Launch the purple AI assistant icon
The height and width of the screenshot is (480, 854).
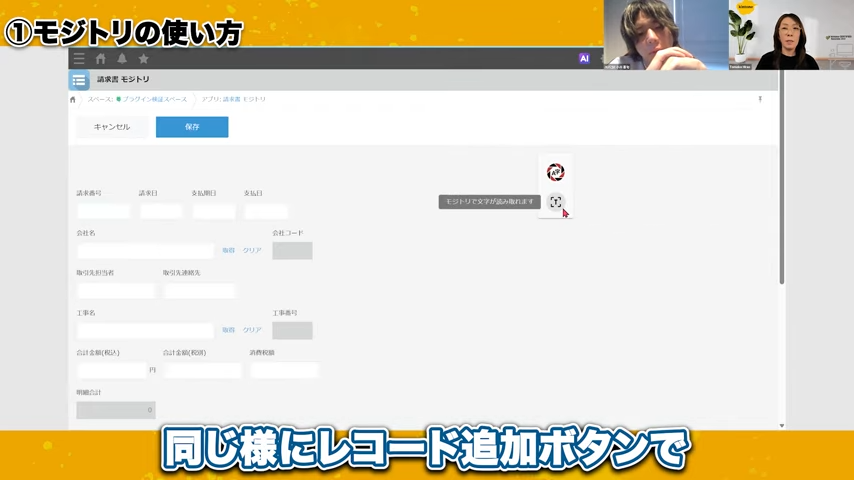click(x=584, y=58)
